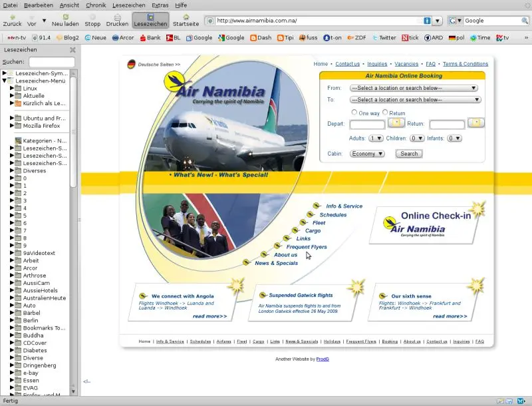Open the To location dropdown

tap(415, 99)
